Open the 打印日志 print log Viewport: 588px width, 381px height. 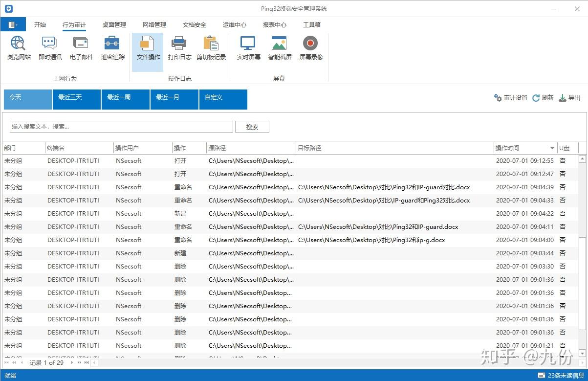click(179, 49)
